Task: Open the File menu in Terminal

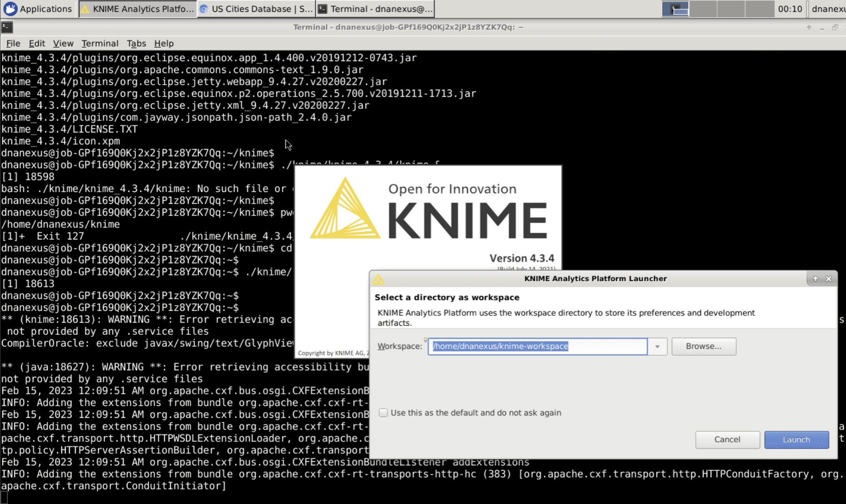Action: [13, 44]
